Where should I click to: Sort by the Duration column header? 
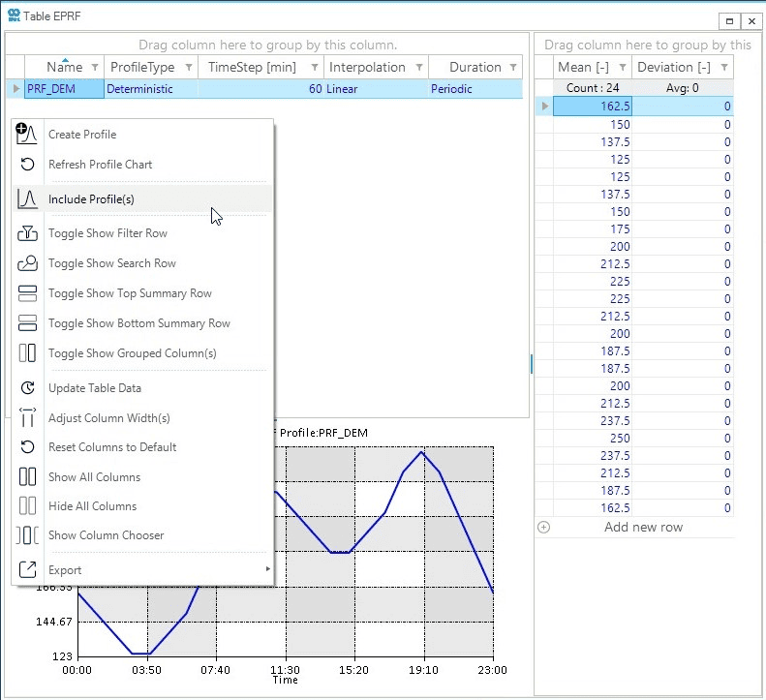click(475, 68)
